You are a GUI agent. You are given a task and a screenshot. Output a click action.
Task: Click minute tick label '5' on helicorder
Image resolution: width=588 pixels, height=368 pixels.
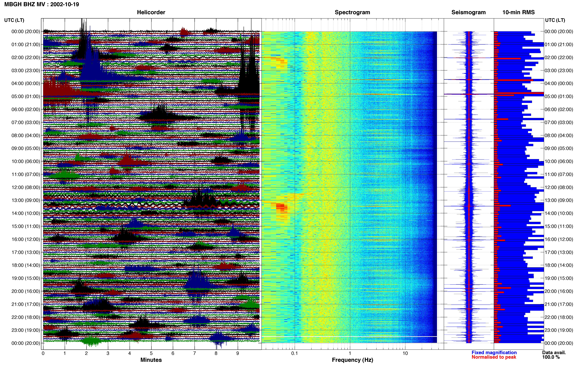151,353
